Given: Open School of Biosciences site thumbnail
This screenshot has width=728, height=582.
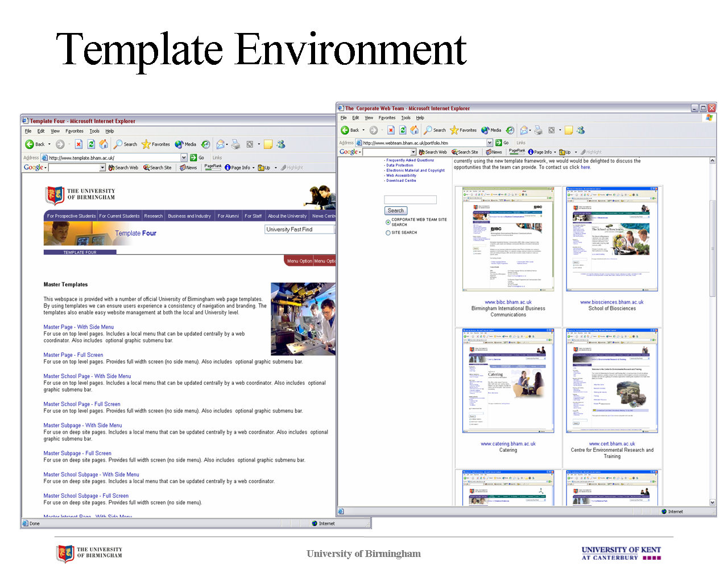Looking at the screenshot, I should click(x=612, y=239).
